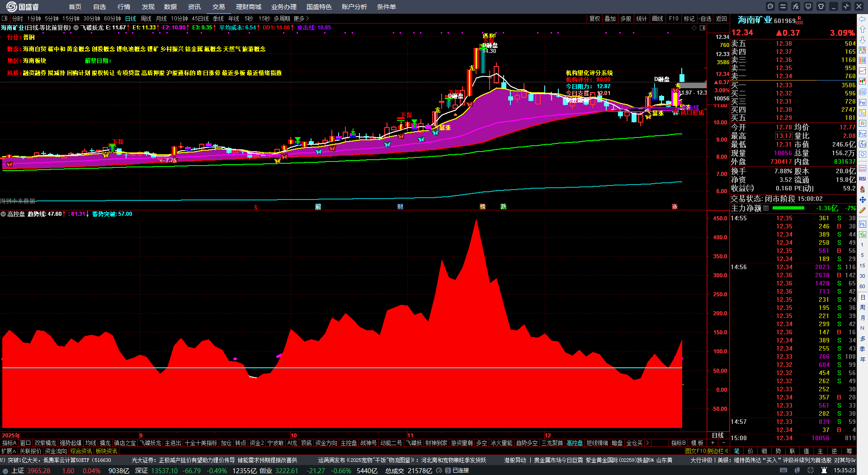Click the green 主力净额 progress bar

pos(788,208)
